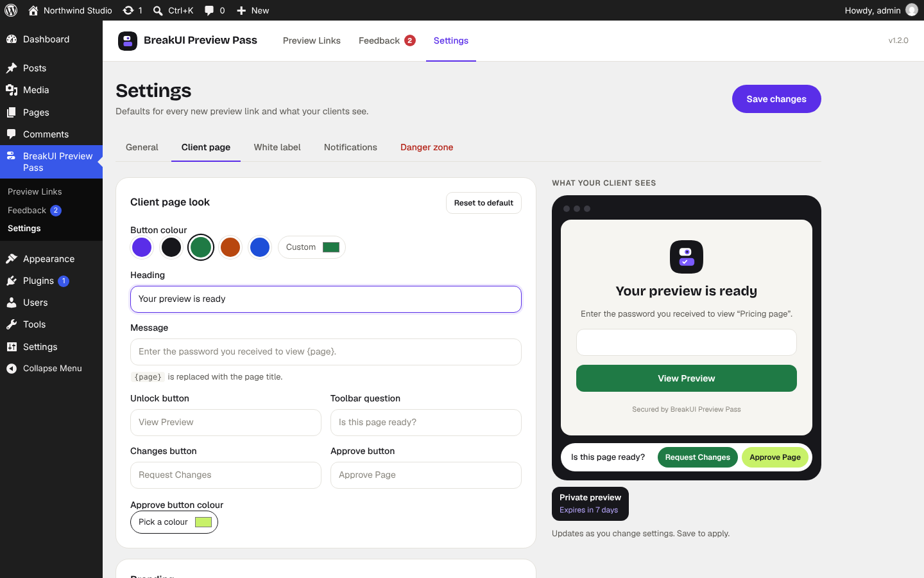This screenshot has width=924, height=578.
Task: Open the Northwind Studio home icon
Action: click(x=33, y=10)
